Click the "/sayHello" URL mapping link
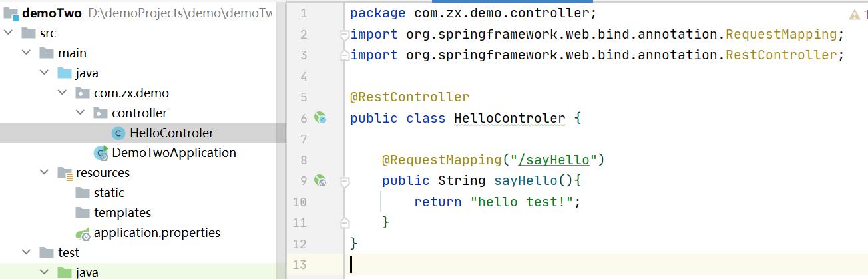The image size is (868, 279). 554,160
